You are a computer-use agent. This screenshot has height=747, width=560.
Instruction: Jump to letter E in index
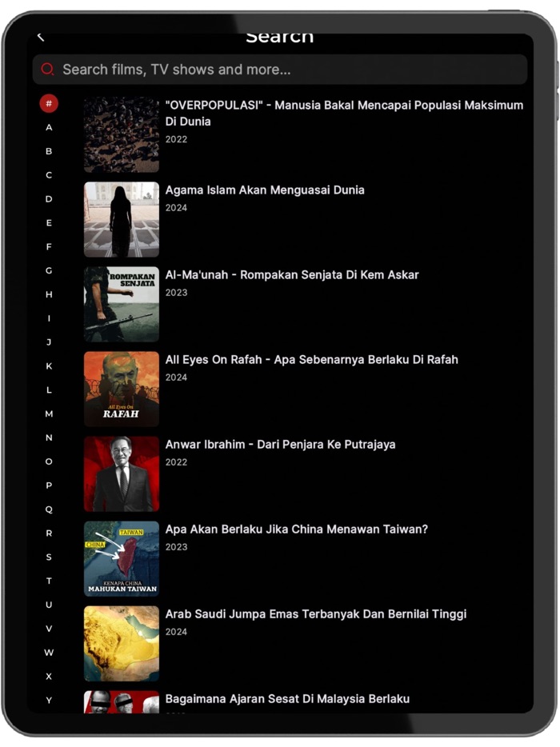49,222
